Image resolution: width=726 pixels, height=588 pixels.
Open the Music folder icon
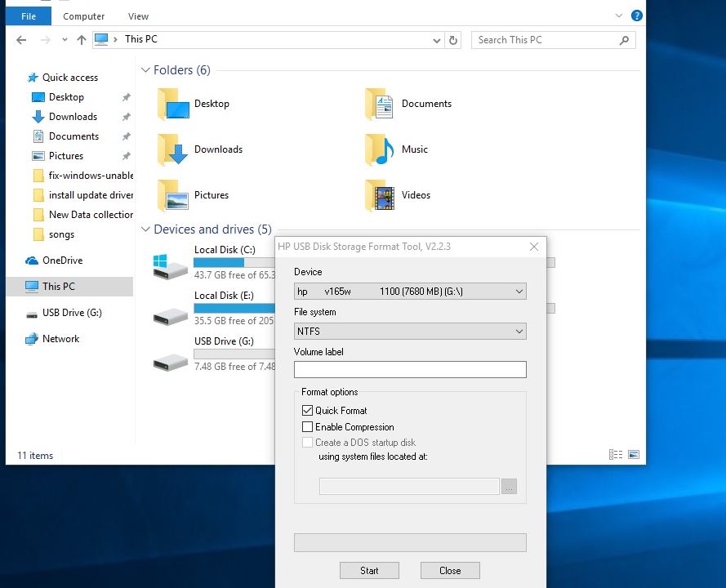click(x=380, y=149)
